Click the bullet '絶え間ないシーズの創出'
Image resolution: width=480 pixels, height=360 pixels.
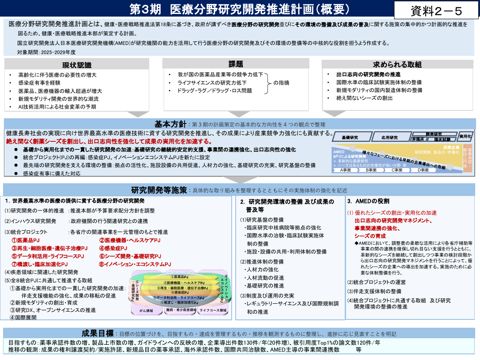(x=364, y=98)
